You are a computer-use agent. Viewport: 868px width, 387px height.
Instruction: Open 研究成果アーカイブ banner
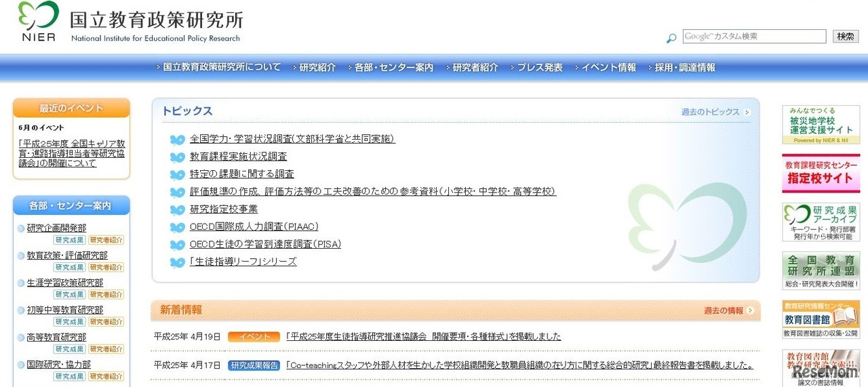[821, 222]
